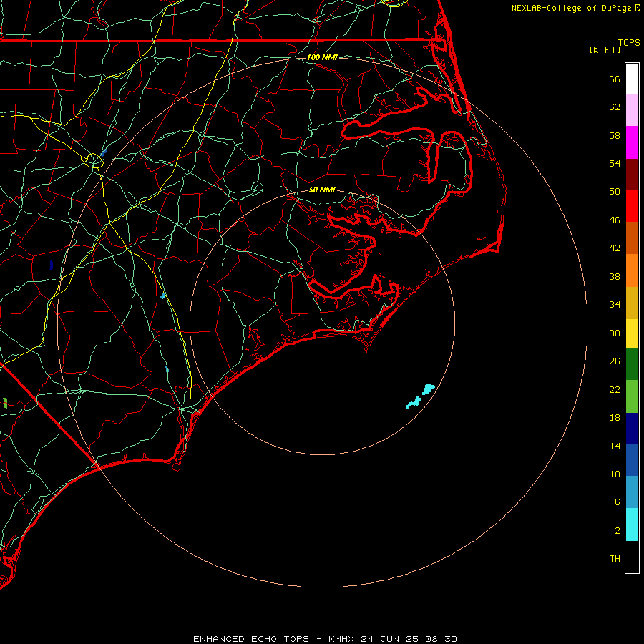This screenshot has width=644, height=644.
Task: Click the '54' scale value
Action: pyautogui.click(x=615, y=163)
